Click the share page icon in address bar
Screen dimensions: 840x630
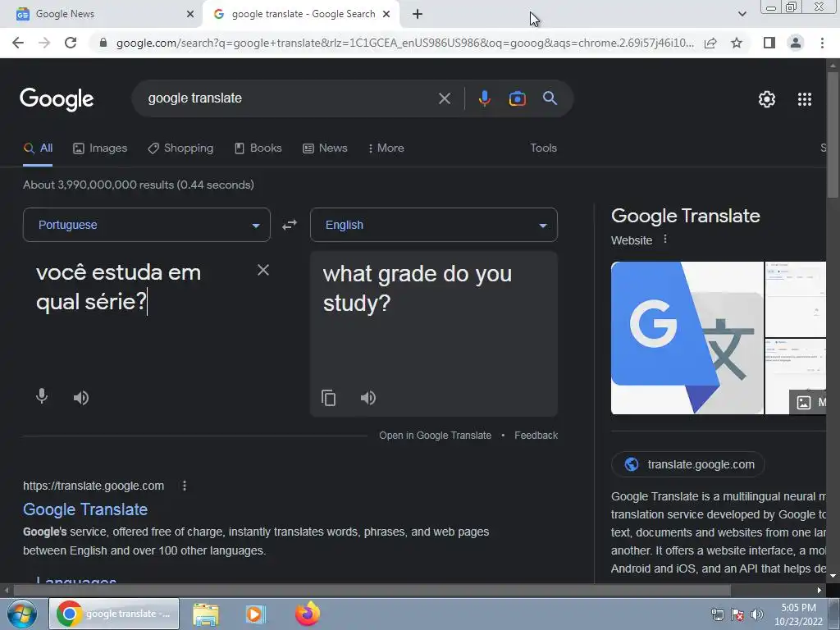click(710, 43)
